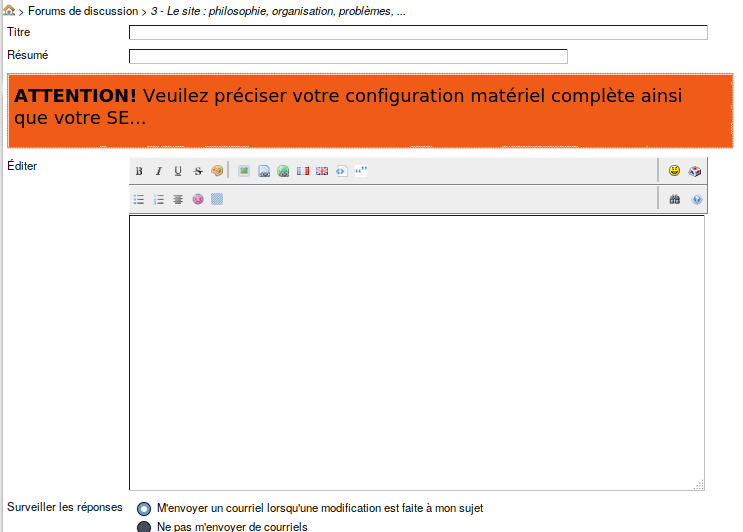Insert a web link with globe icon
743x532 pixels.
pyautogui.click(x=283, y=171)
